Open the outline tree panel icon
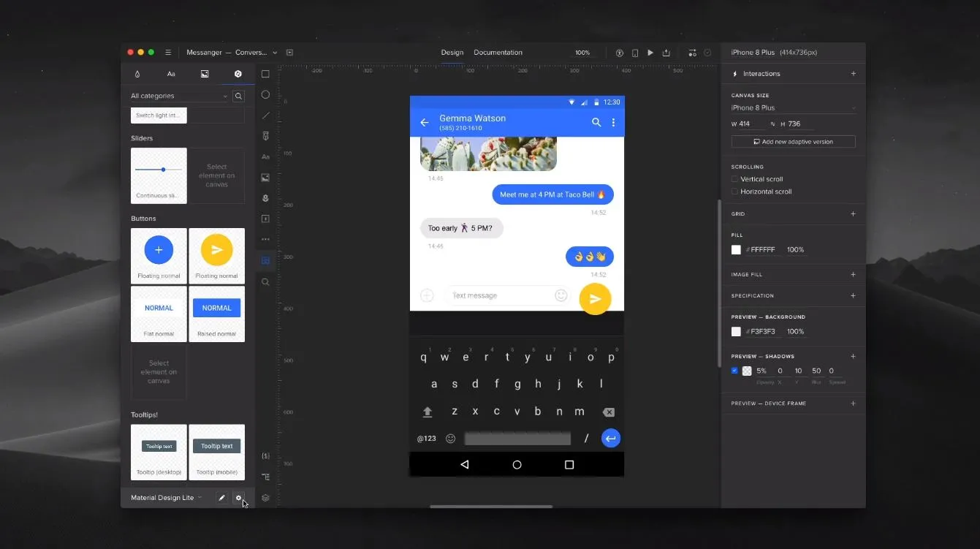Image resolution: width=980 pixels, height=549 pixels. tap(265, 477)
